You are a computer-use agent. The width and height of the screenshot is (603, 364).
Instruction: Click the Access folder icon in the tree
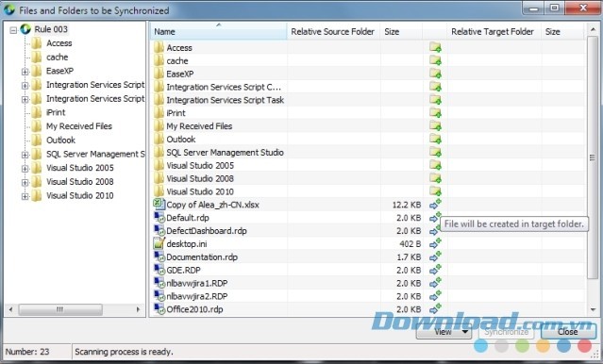(x=37, y=43)
